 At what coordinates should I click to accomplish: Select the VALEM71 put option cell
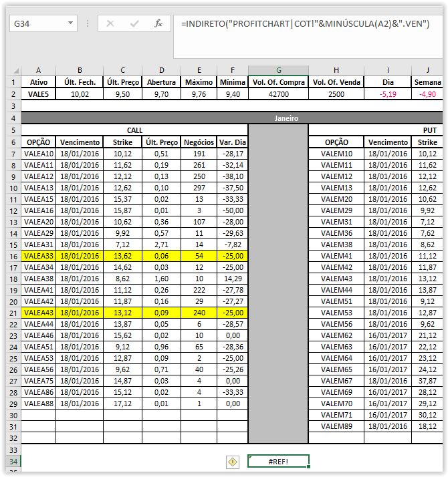(336, 415)
